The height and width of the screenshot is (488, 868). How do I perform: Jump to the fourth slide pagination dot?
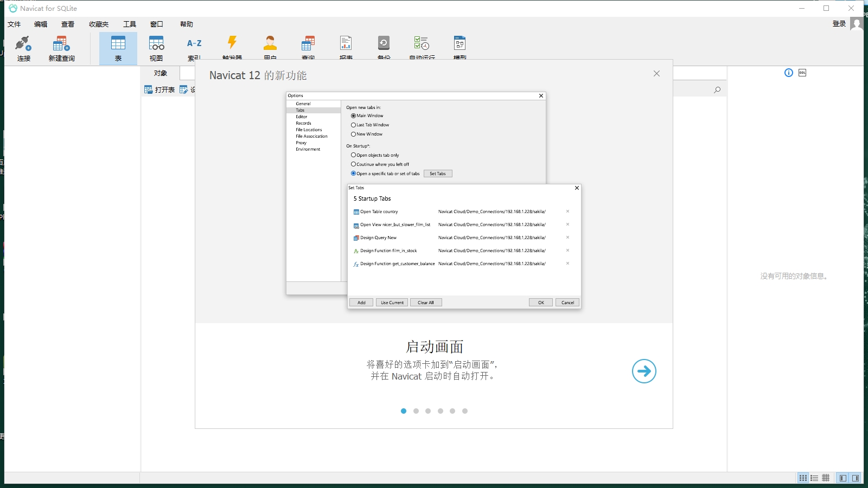click(x=441, y=411)
